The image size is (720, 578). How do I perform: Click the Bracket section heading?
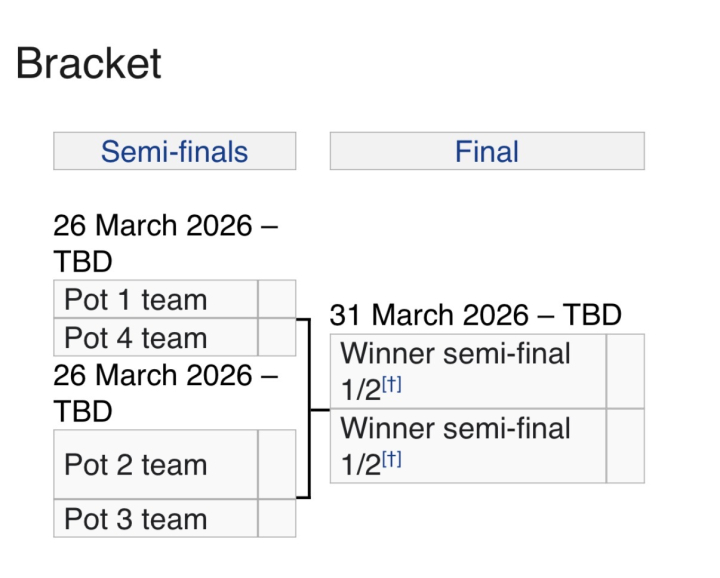(x=89, y=63)
